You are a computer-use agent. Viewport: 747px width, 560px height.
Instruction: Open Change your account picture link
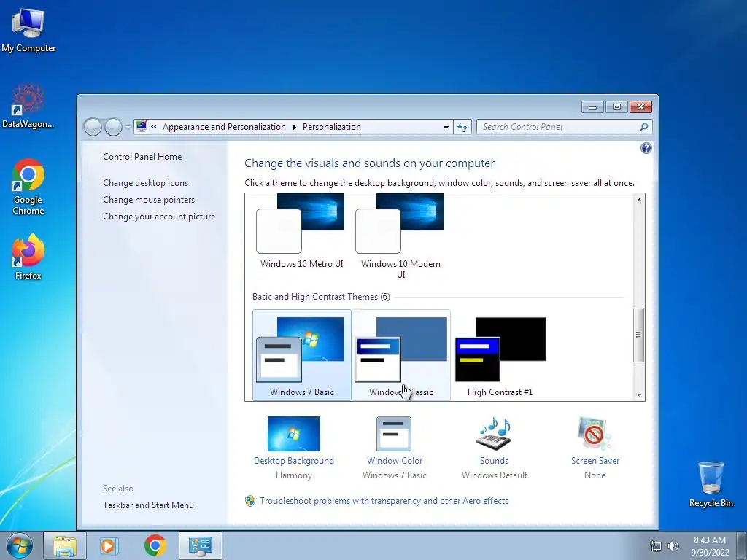pos(159,216)
